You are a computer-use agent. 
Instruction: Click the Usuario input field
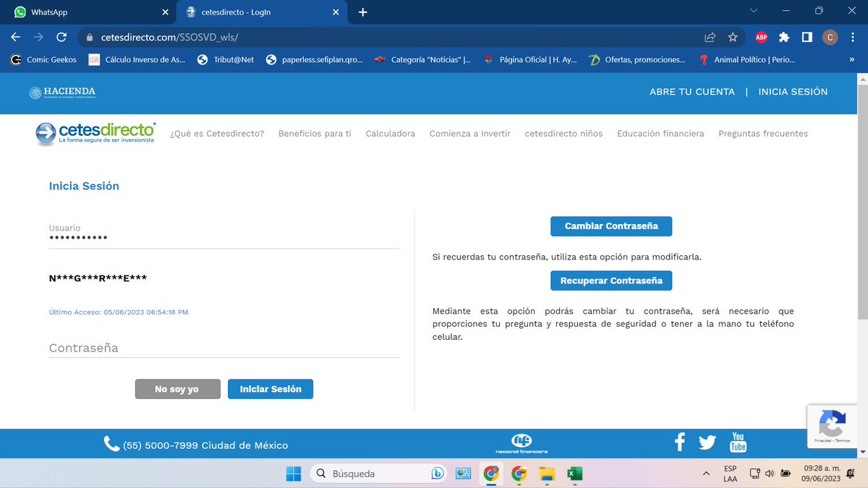coord(224,237)
